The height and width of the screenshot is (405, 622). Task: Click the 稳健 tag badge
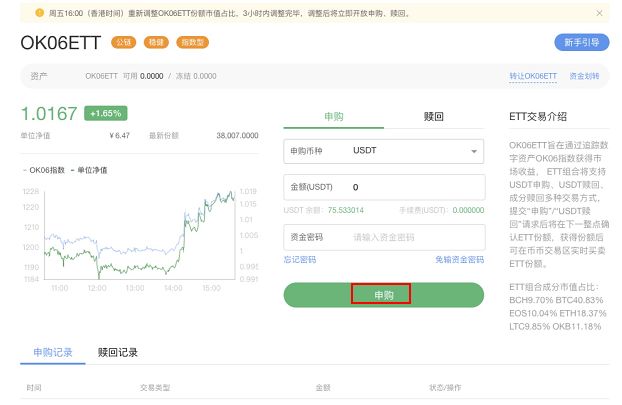[156, 42]
